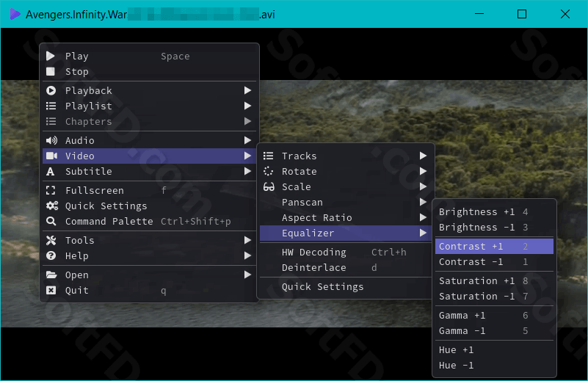Increase Gamma +1
The width and height of the screenshot is (588, 381).
coord(494,316)
